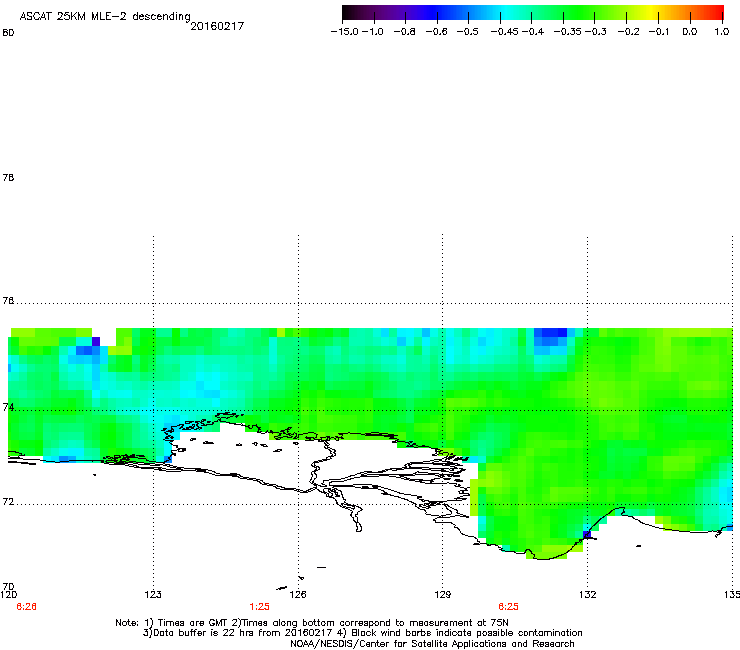Click the red time label beneath longitude 120

pos(26,607)
